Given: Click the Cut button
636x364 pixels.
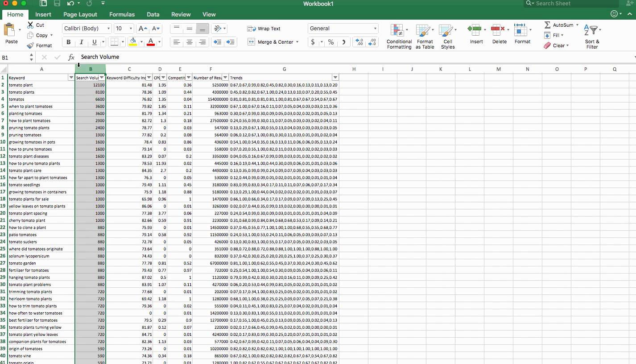Looking at the screenshot, I should click(36, 25).
